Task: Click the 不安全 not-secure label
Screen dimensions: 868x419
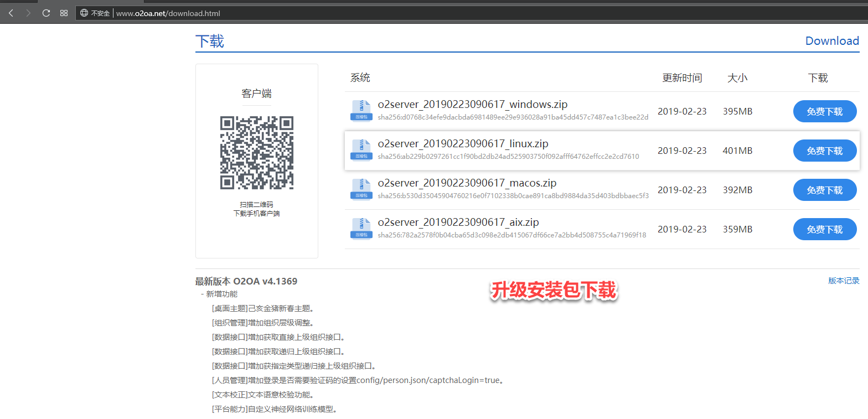Action: coord(101,13)
